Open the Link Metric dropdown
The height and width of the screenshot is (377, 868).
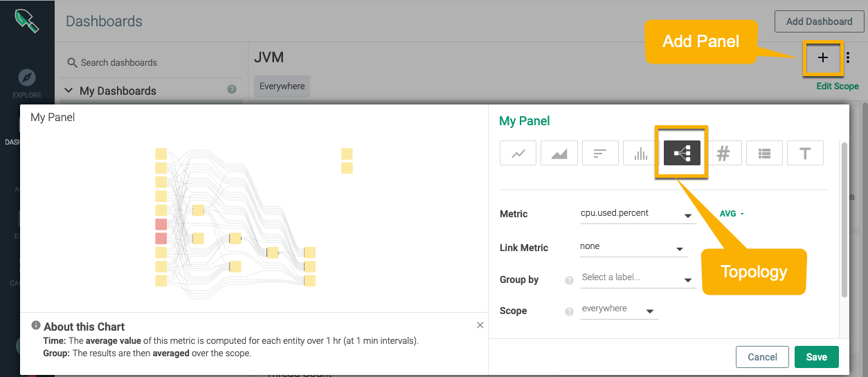pos(633,247)
